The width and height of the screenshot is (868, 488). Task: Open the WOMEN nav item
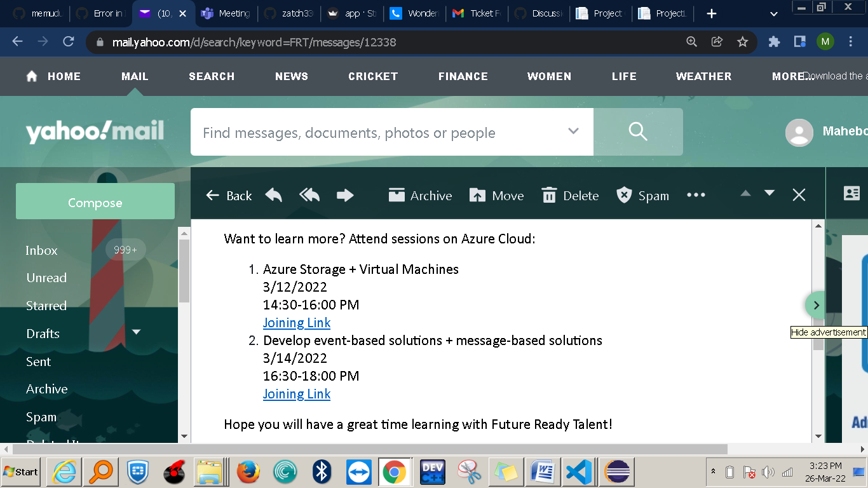click(x=549, y=76)
